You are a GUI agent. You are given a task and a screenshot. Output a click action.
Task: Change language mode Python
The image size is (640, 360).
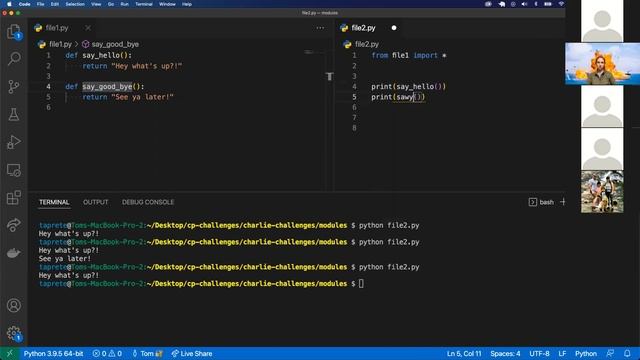click(586, 353)
